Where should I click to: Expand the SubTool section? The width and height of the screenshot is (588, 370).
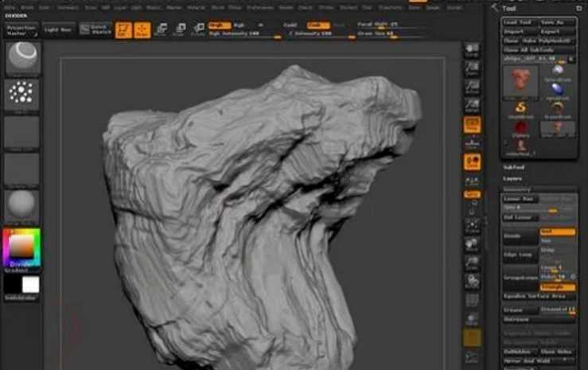pyautogui.click(x=514, y=167)
